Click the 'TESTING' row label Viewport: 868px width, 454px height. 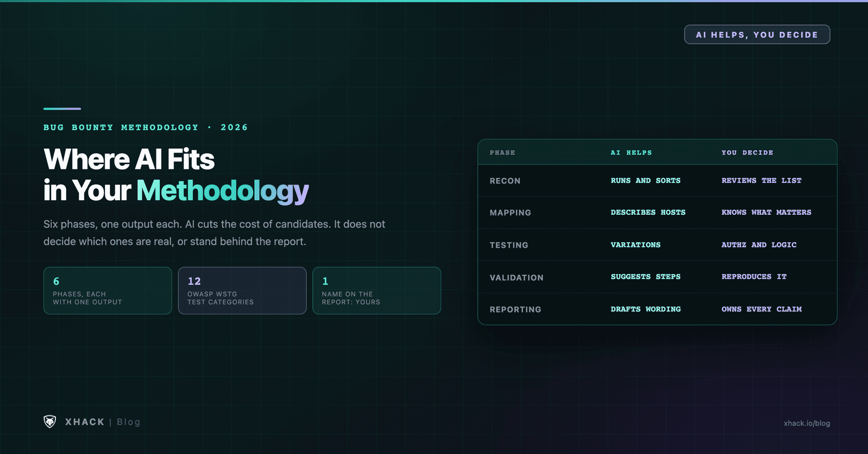point(509,245)
